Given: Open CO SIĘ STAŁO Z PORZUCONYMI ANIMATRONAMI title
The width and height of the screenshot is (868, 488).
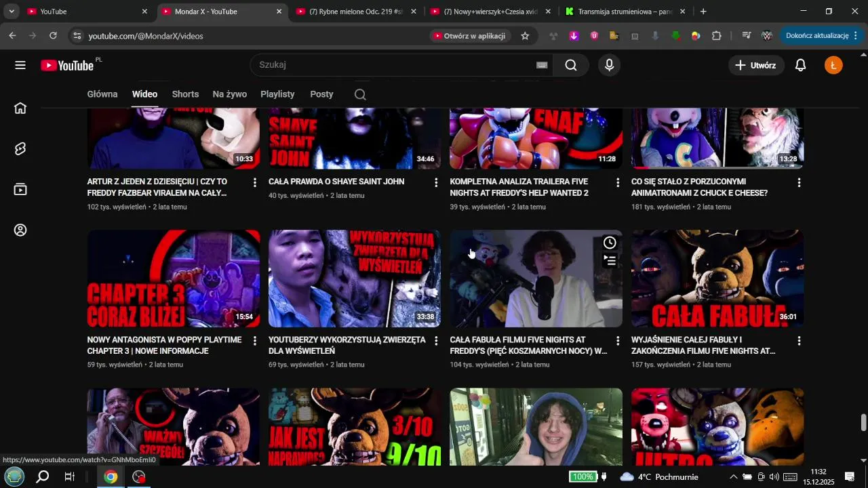Looking at the screenshot, I should pyautogui.click(x=699, y=188).
